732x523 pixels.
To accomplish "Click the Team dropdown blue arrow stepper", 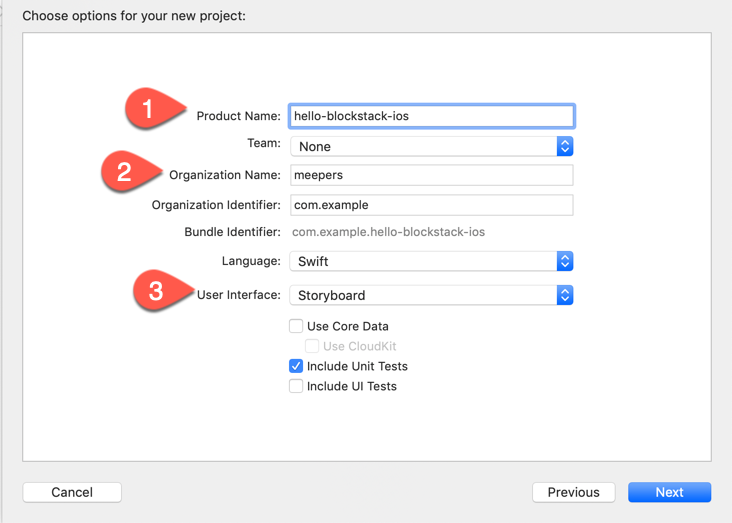I will (565, 146).
